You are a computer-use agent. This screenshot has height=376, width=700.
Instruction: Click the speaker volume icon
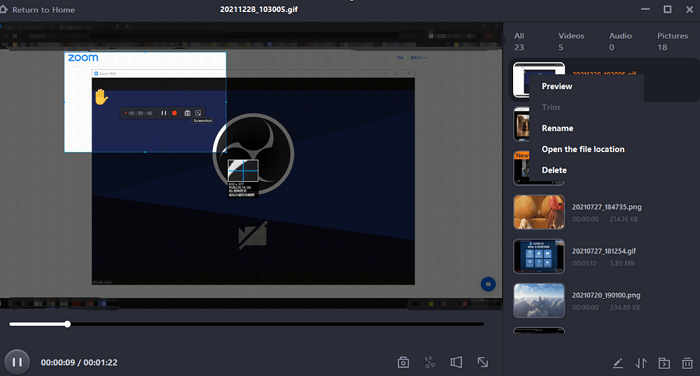[x=456, y=362]
